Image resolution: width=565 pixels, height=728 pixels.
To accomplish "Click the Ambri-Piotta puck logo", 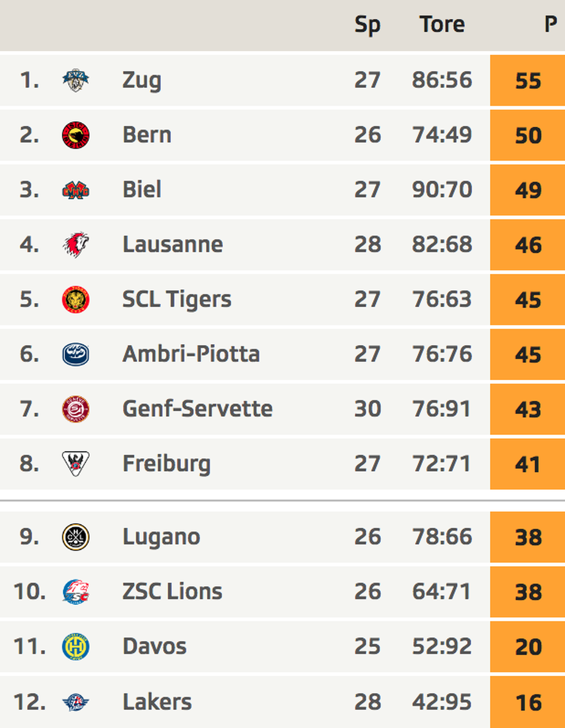I will [x=76, y=354].
